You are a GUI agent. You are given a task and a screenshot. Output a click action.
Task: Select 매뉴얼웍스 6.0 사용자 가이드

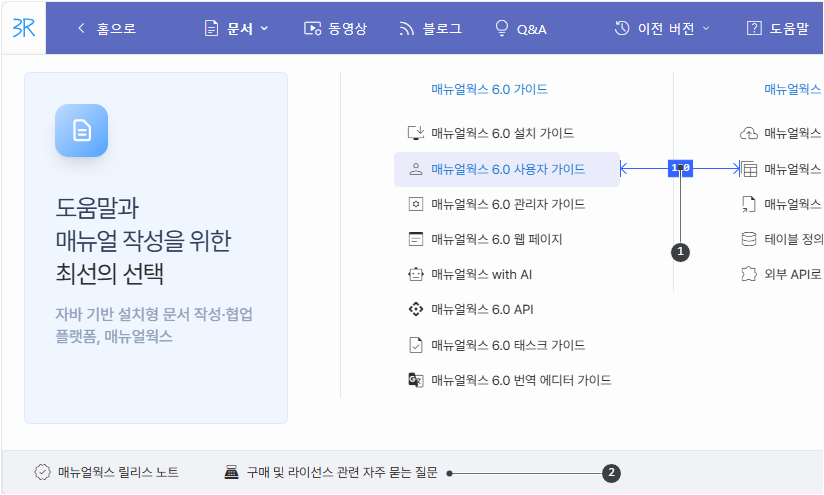point(507,169)
